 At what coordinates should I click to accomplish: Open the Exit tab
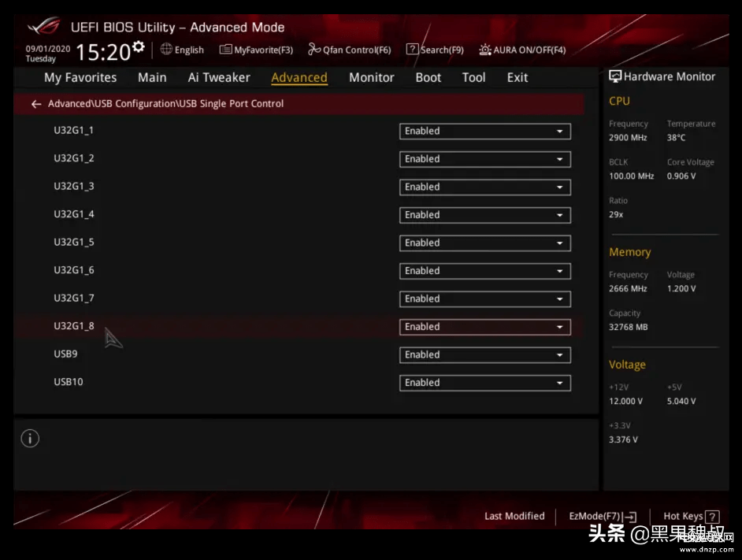(518, 78)
